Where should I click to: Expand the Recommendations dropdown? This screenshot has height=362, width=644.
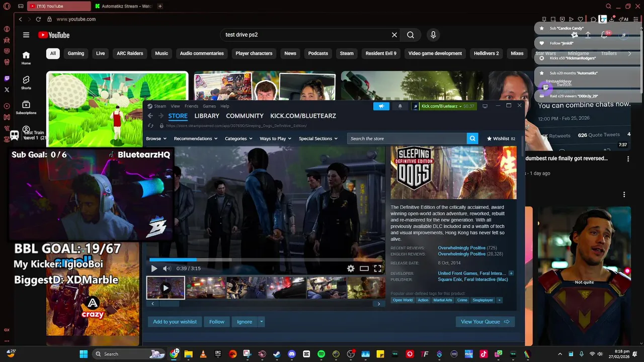tap(196, 138)
